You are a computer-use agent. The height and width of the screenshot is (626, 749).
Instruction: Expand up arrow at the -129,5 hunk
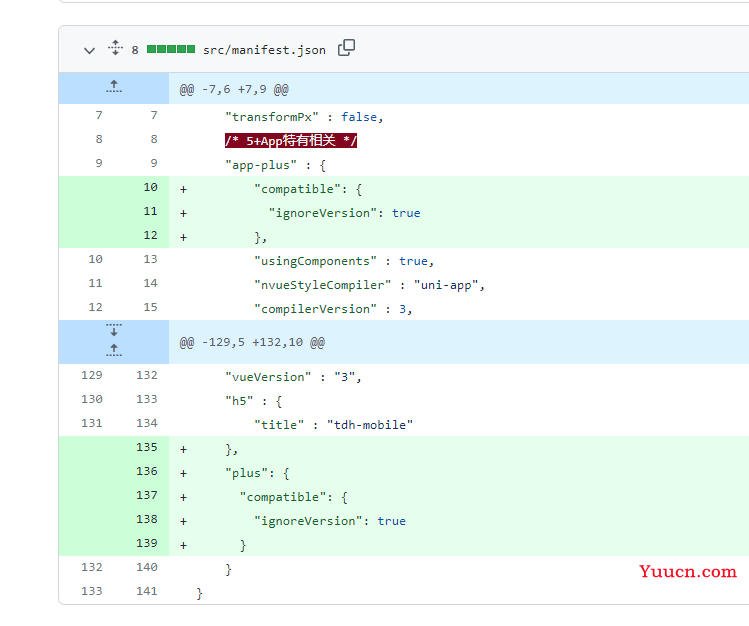click(114, 350)
